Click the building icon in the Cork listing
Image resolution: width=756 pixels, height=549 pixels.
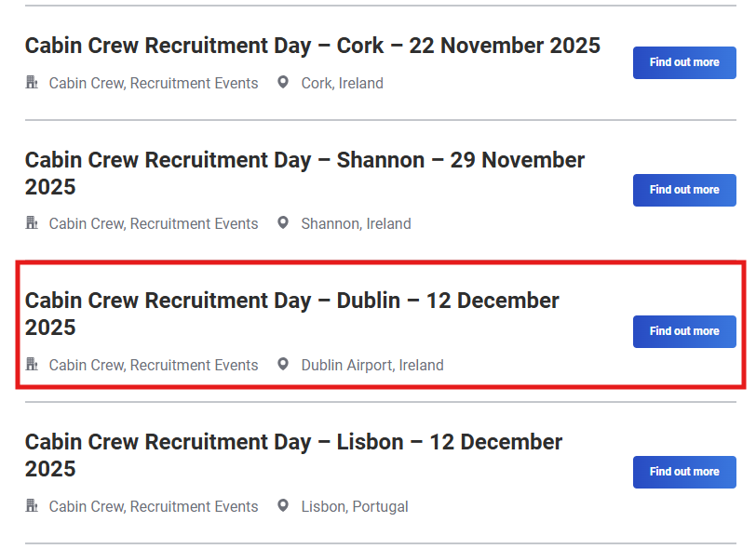[32, 83]
